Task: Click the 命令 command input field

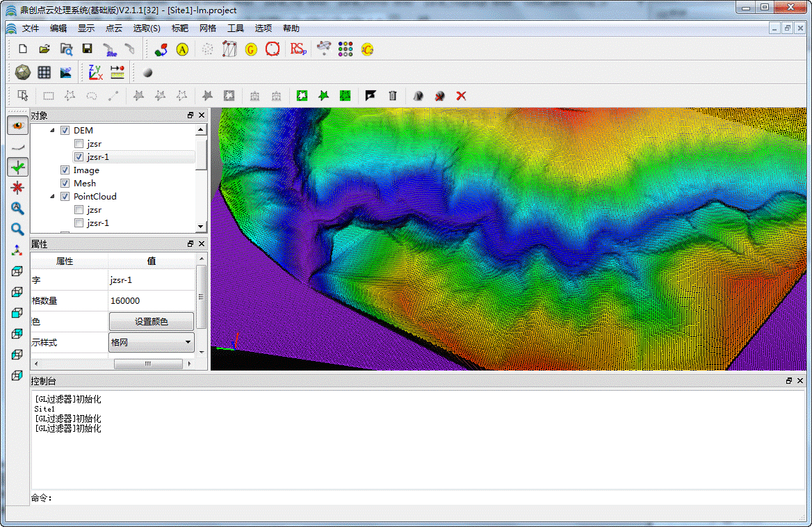Action: (428, 498)
